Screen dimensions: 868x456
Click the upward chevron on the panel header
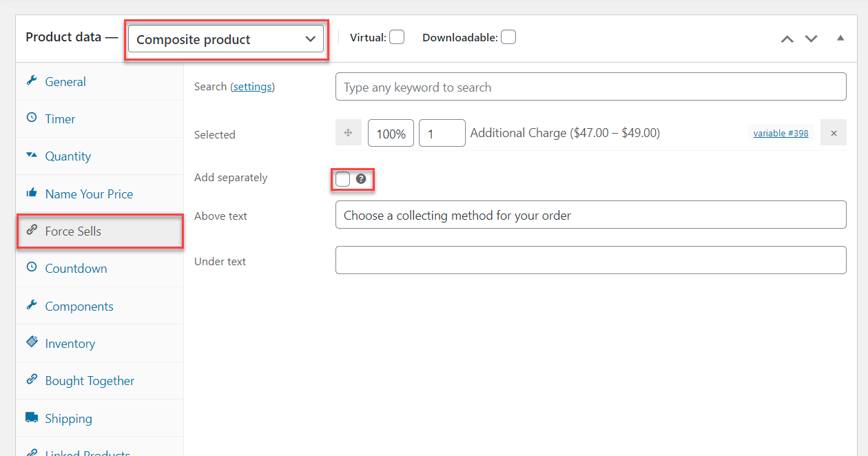tap(787, 39)
